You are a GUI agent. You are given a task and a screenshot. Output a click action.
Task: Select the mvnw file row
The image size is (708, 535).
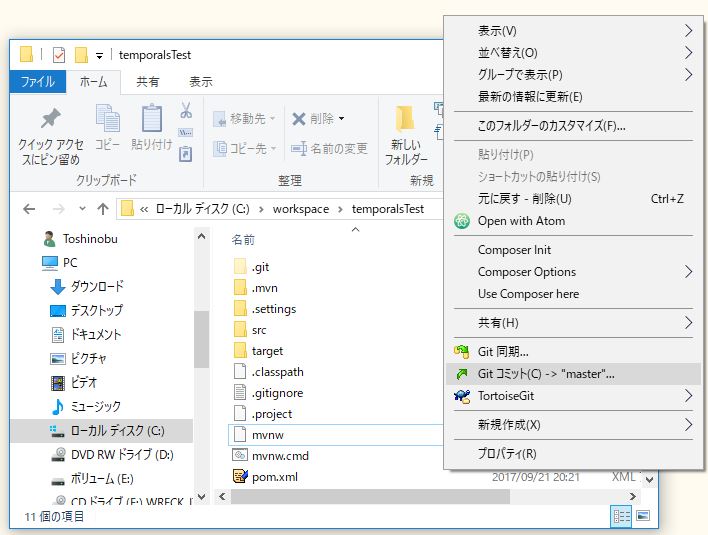point(336,435)
